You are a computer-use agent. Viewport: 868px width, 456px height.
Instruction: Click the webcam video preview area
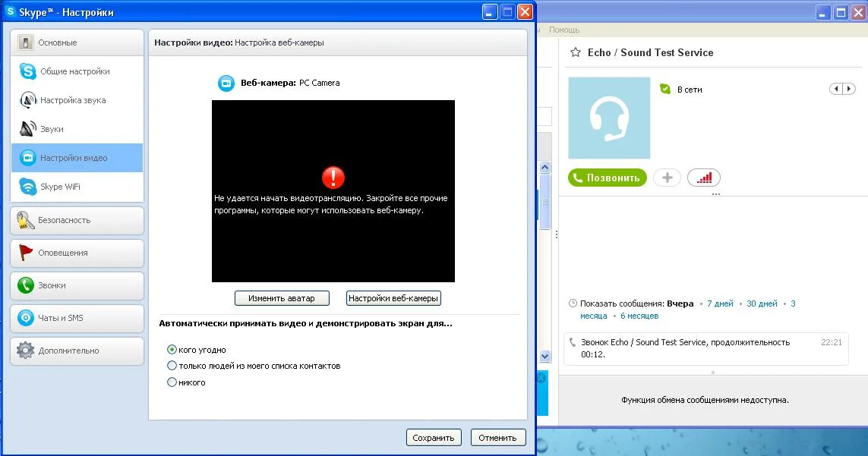click(333, 191)
